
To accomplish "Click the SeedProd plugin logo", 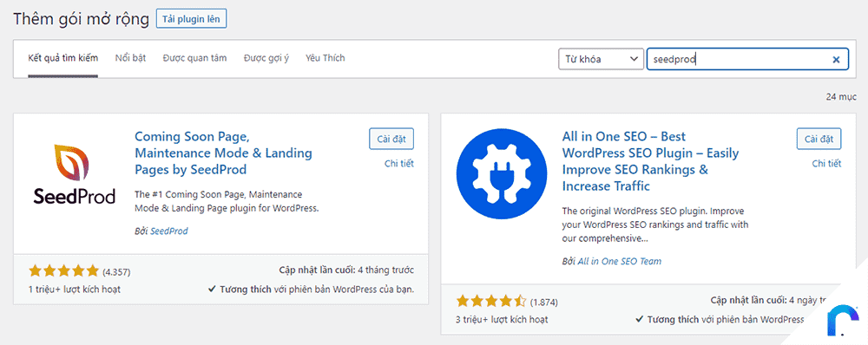I will (74, 175).
